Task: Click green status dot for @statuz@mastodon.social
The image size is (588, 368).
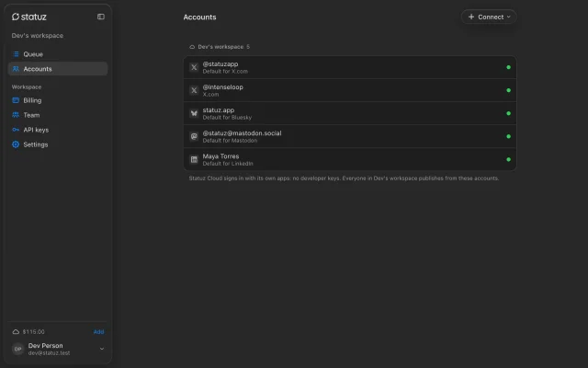Action: pos(508,136)
